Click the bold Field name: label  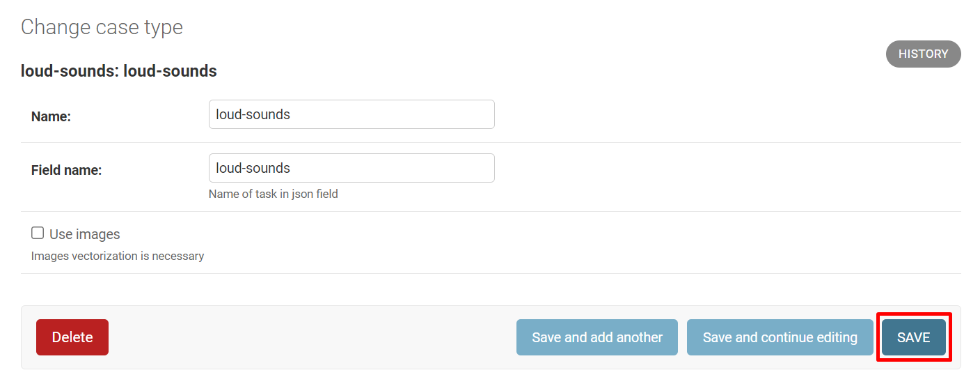tap(66, 170)
